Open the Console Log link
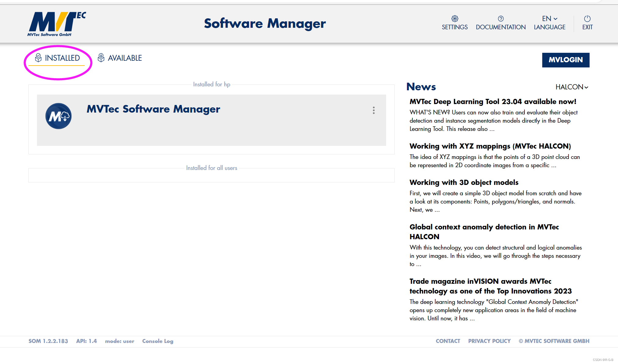618x364 pixels. click(x=158, y=341)
